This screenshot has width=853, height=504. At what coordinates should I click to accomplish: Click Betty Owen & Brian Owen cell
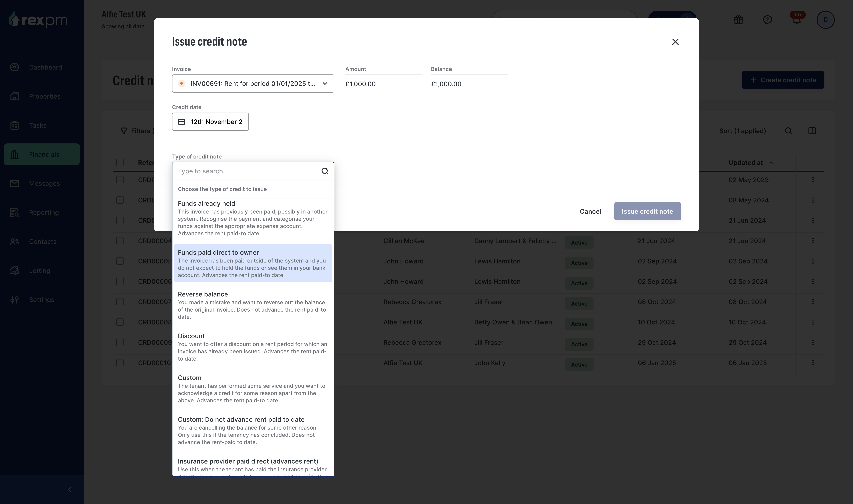pyautogui.click(x=513, y=322)
